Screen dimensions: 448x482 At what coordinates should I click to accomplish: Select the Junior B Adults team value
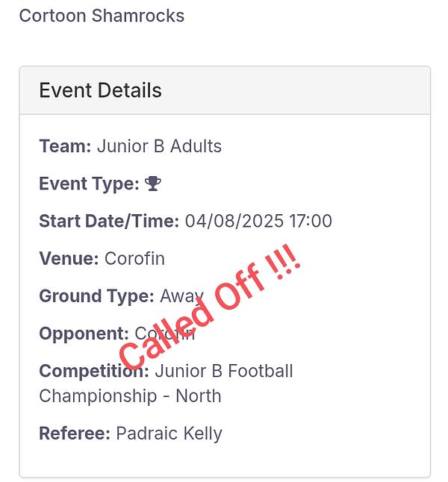[x=159, y=146]
